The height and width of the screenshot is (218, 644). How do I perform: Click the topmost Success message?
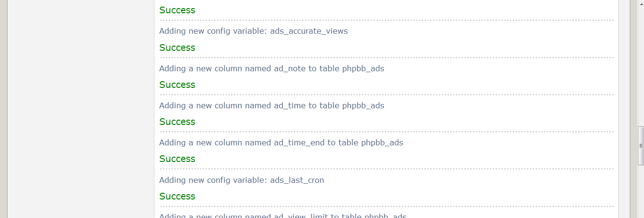point(177,10)
